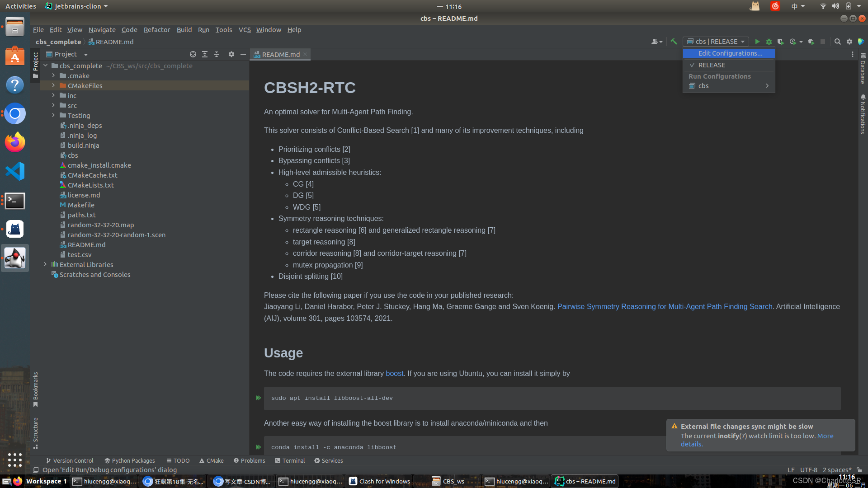Expand the External Libraries node
868x488 pixels.
pos(45,264)
